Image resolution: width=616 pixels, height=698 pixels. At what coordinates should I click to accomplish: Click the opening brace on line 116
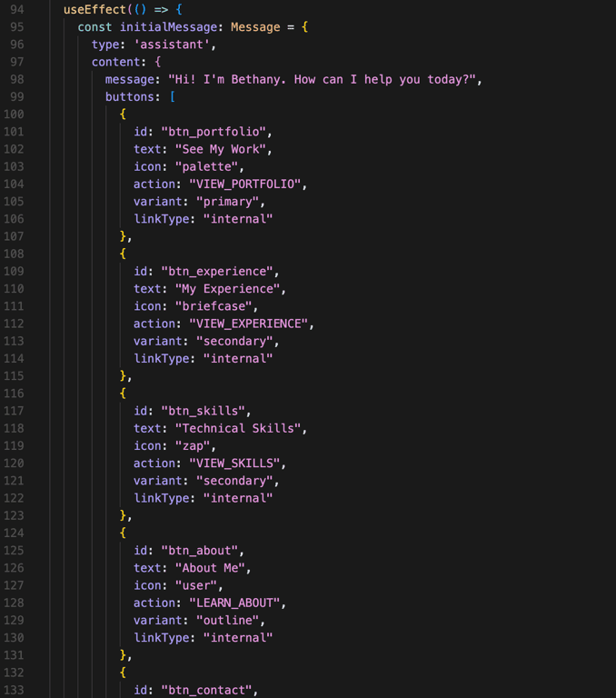tap(123, 394)
